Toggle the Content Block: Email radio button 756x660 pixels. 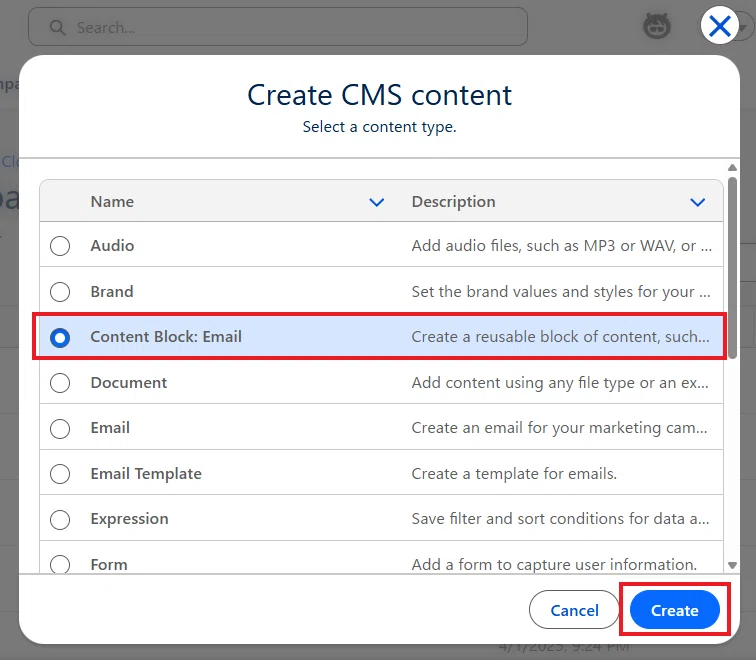60,337
